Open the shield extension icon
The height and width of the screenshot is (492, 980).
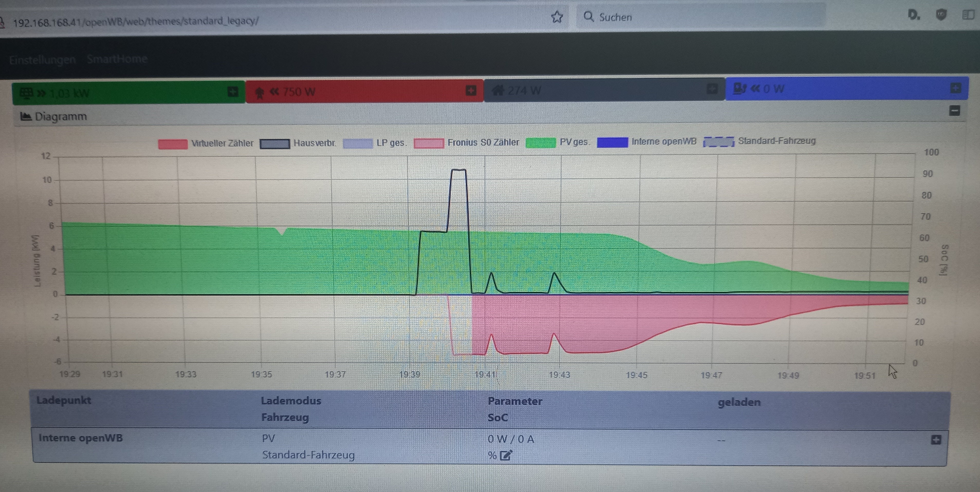941,15
